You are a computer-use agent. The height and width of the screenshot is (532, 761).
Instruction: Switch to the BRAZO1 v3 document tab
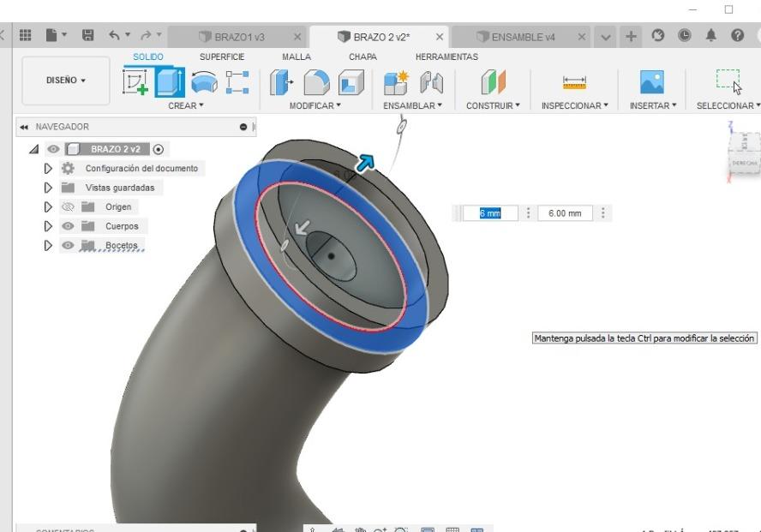pyautogui.click(x=239, y=37)
